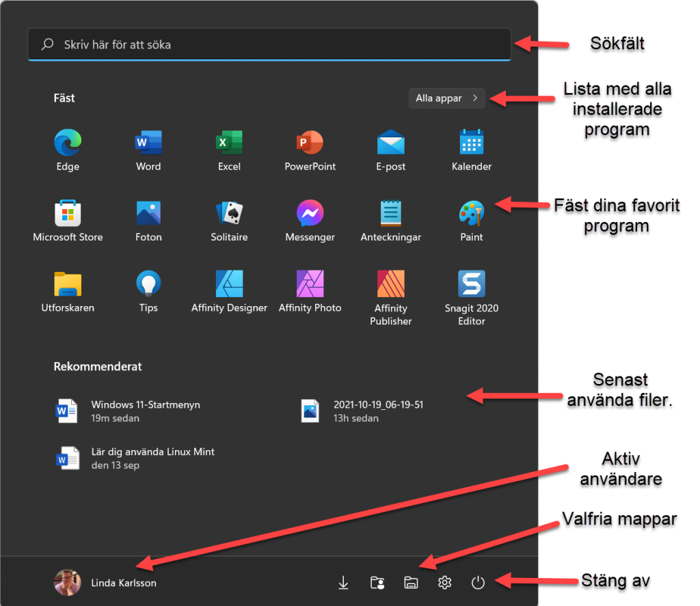Open recommended file Windows 11-Startmenyn
Viewport: 700px width, 606px height.
point(128,411)
